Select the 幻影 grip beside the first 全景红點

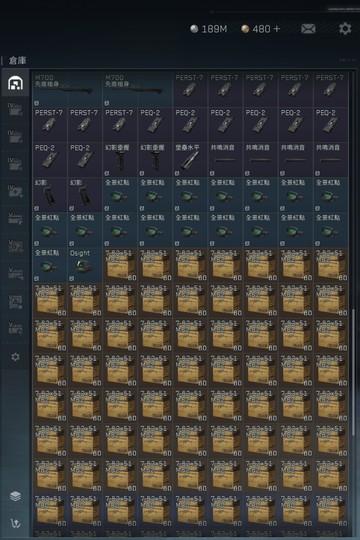[85, 195]
